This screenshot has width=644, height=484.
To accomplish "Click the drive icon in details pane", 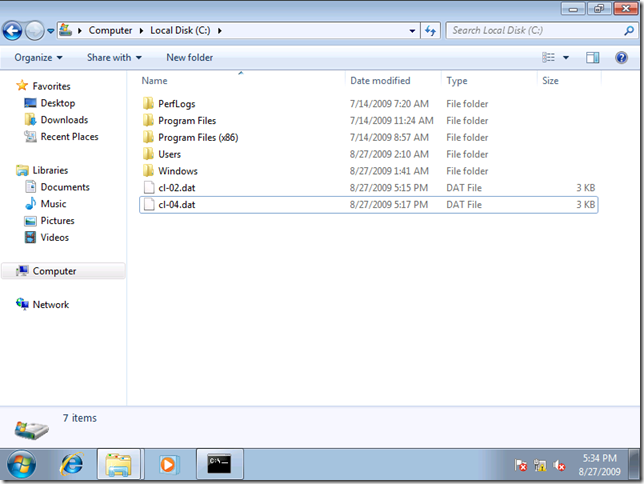I will [31, 430].
